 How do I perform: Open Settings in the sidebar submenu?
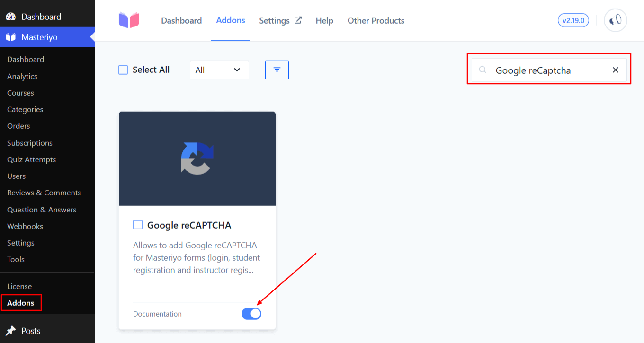click(21, 243)
